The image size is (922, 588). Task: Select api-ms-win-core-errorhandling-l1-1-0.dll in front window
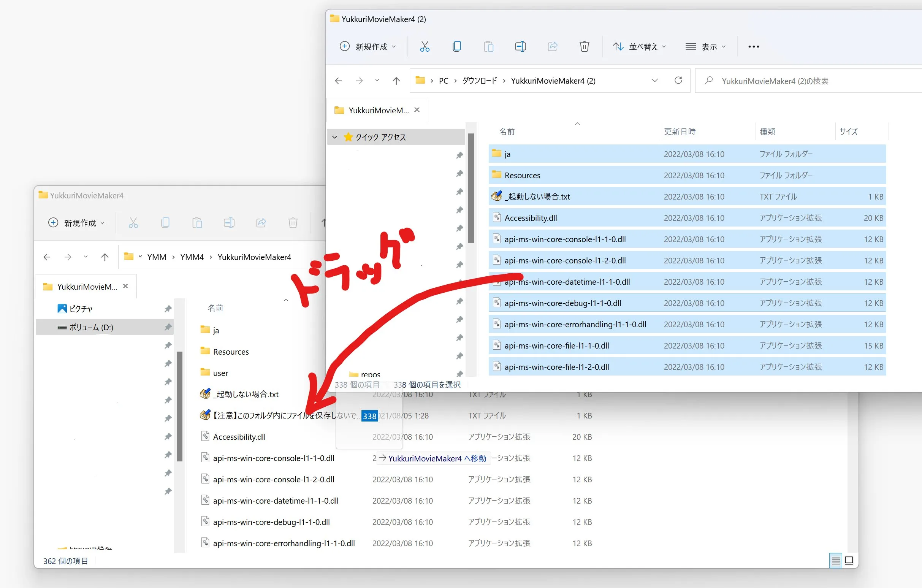687,324
